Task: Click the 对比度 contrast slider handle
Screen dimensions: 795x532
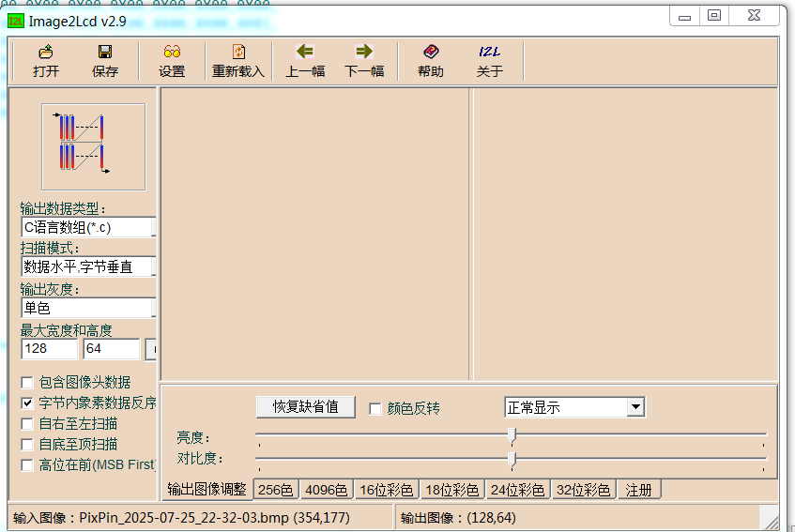Action: coord(512,459)
